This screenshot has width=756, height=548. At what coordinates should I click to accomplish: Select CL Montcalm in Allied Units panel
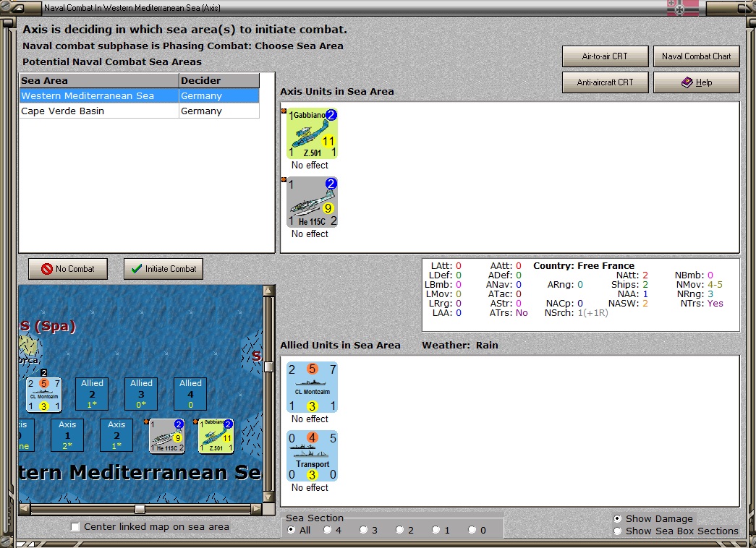(x=312, y=388)
